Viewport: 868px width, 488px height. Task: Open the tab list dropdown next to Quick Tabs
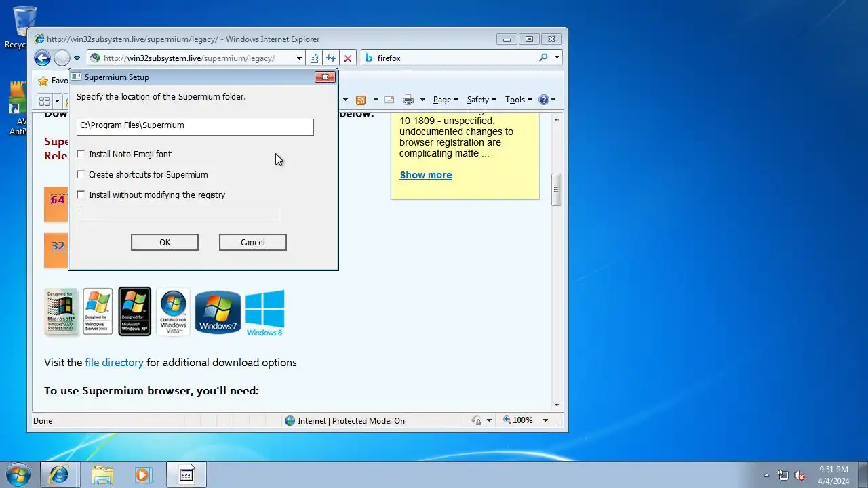click(58, 101)
